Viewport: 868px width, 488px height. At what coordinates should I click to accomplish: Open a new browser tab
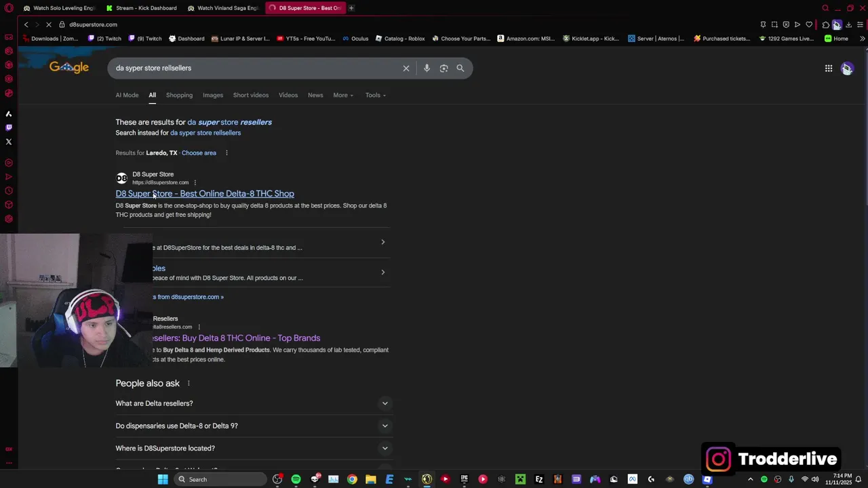(351, 8)
